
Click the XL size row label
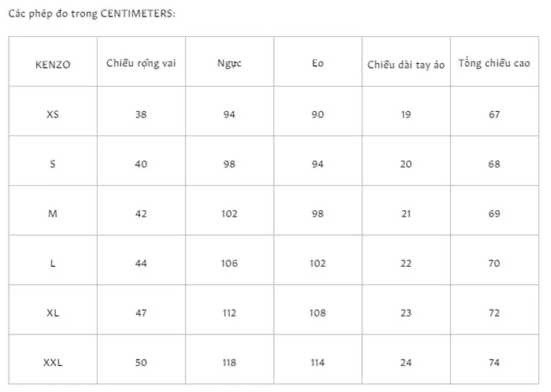(53, 312)
